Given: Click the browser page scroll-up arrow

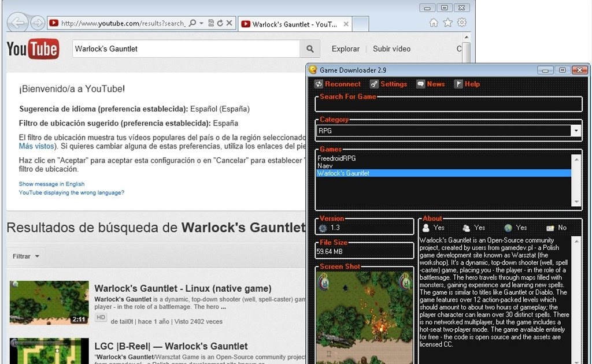Looking at the screenshot, I should 467,37.
